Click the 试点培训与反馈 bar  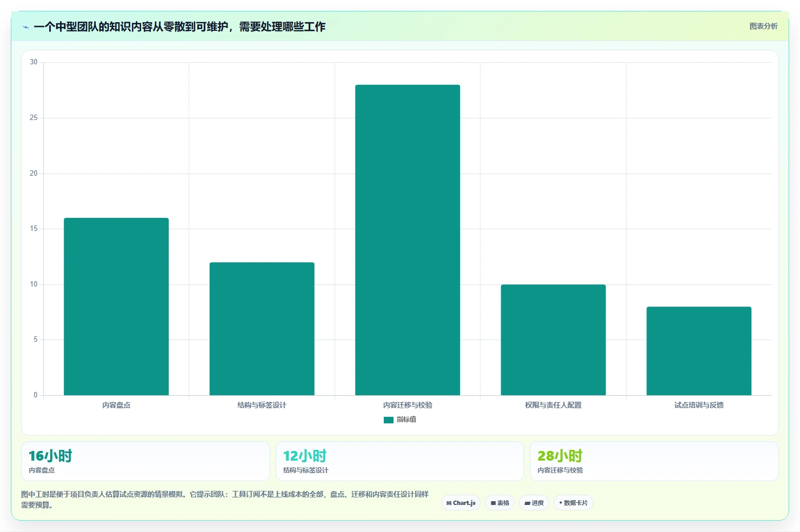point(699,351)
